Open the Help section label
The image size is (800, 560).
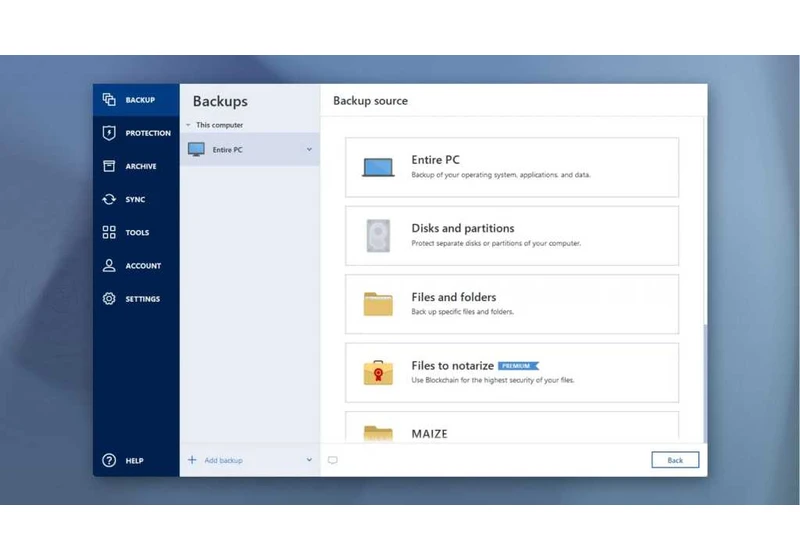(135, 461)
